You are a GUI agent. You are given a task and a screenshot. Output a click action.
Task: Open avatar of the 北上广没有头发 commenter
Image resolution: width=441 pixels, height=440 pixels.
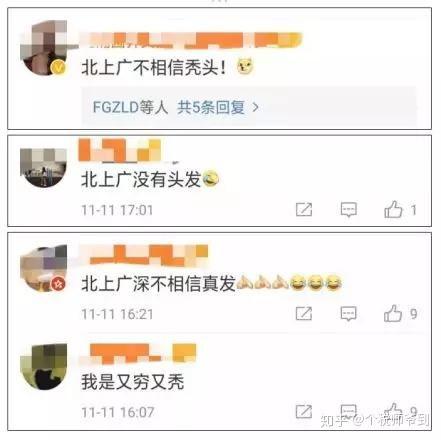pos(44,167)
